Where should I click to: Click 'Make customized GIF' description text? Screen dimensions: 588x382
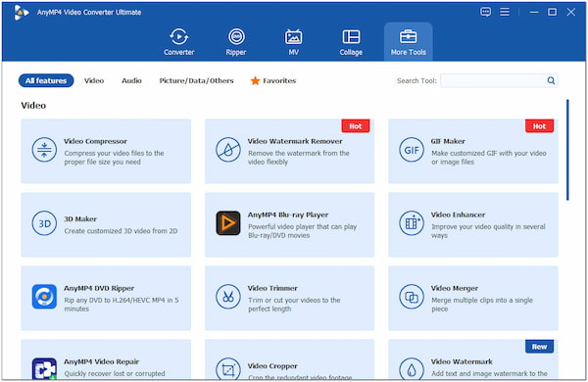(489, 158)
